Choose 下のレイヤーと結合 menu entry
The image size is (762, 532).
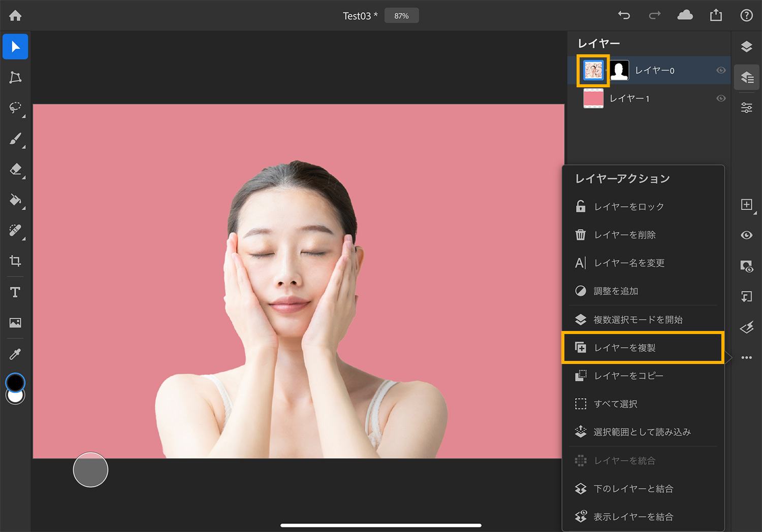[643, 489]
